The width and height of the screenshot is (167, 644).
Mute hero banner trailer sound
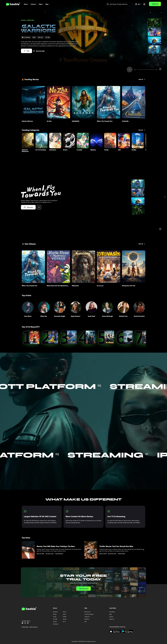point(160,69)
